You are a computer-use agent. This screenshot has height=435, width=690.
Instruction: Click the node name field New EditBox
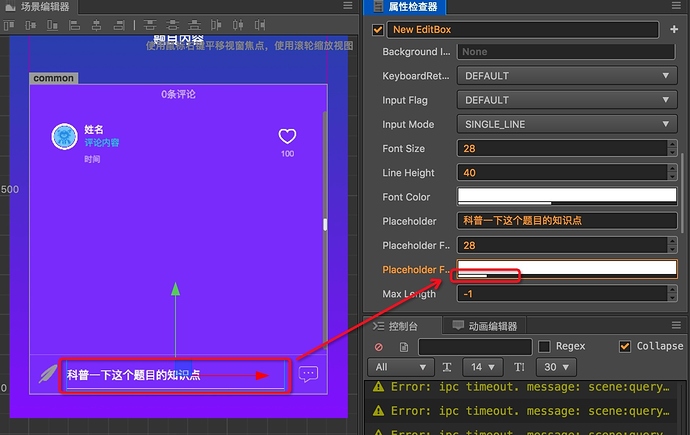[523, 29]
